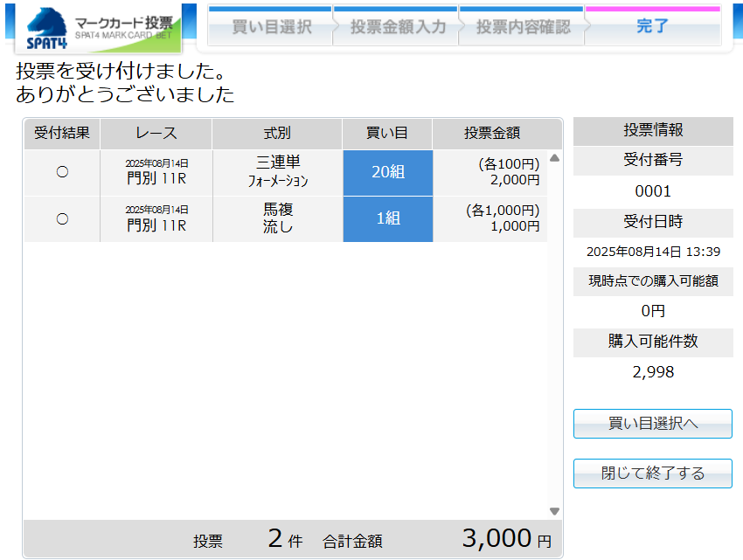743x560 pixels.
Task: Open the 1組 bet combinations cell
Action: (387, 219)
